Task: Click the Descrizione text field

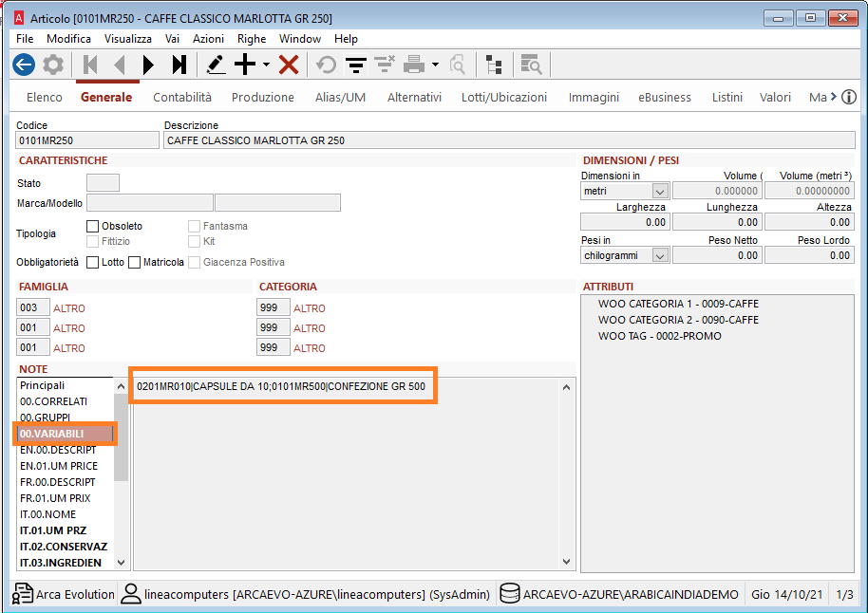Action: [508, 140]
